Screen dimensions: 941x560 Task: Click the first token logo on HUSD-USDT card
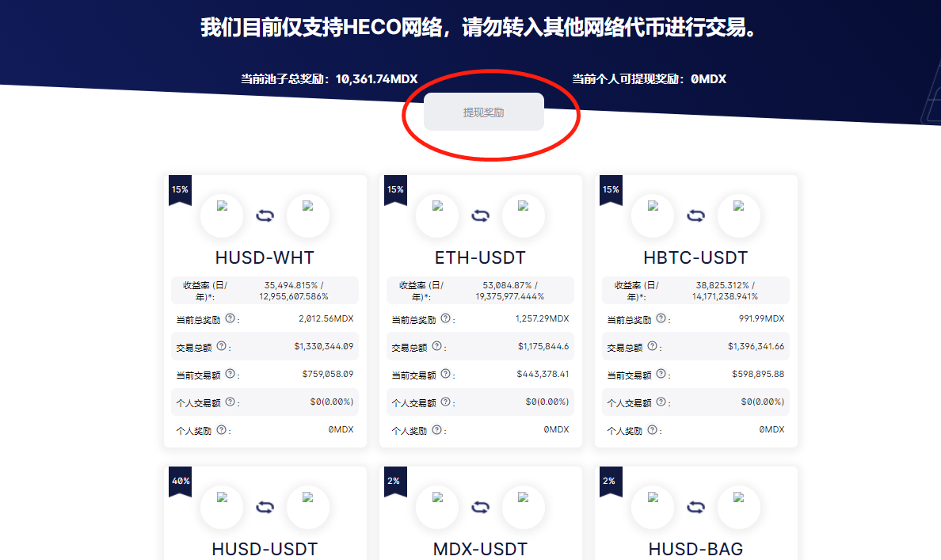click(222, 507)
